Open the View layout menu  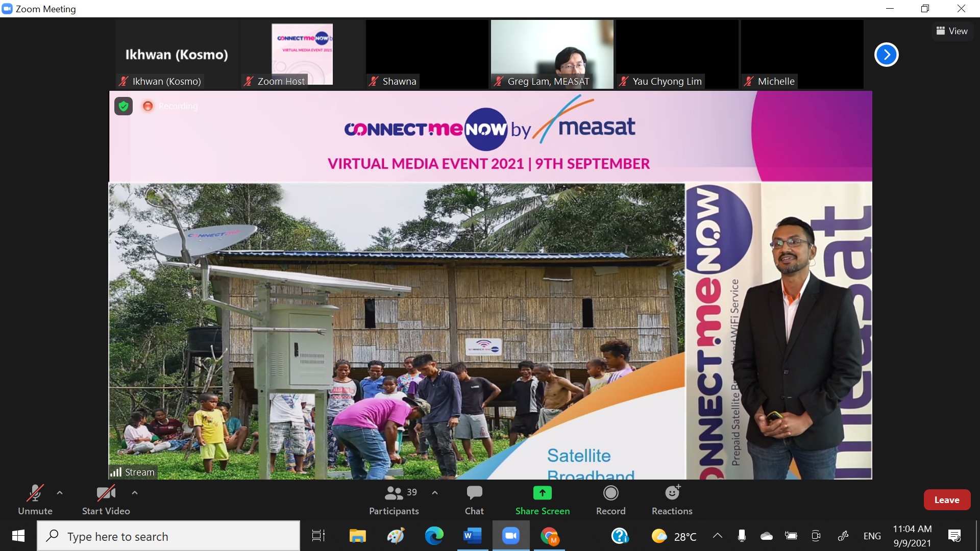coord(952,31)
